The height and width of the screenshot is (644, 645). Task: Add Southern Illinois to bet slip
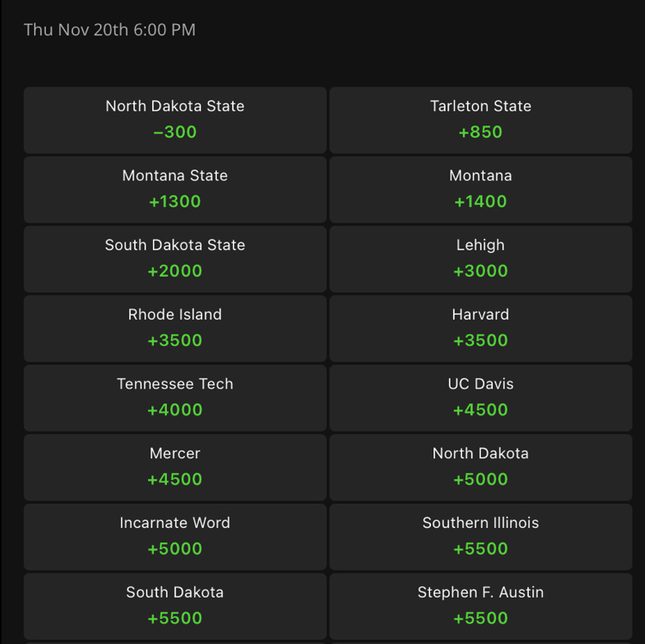480,537
